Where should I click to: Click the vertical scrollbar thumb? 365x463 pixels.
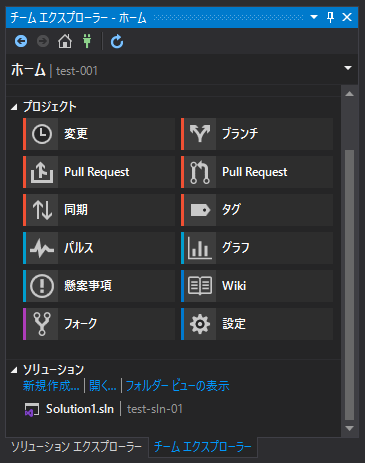(349, 285)
